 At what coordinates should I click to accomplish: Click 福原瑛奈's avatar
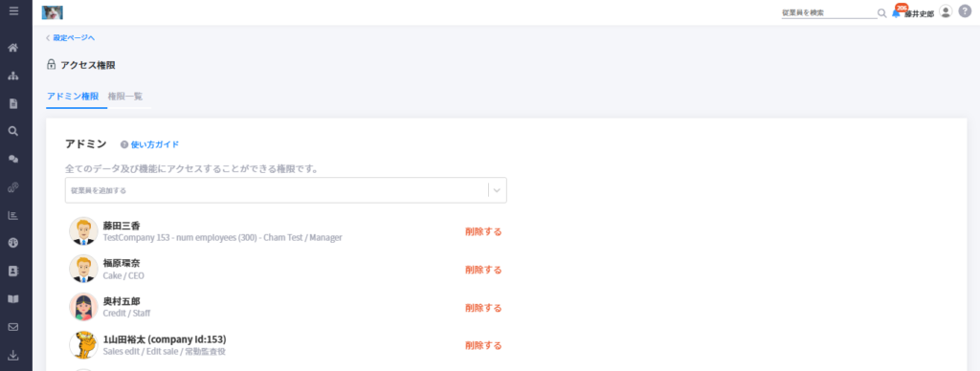coord(83,270)
